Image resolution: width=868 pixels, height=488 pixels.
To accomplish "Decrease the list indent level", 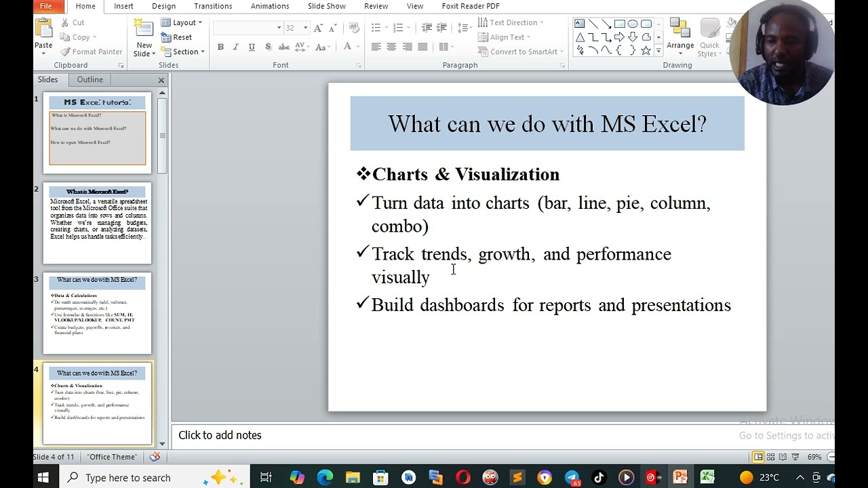I will [427, 28].
